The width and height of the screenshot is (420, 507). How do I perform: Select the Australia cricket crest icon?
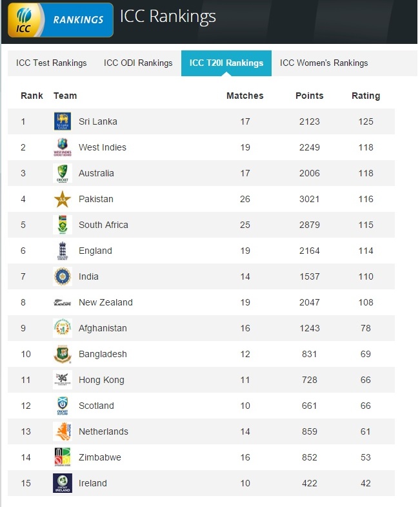[x=63, y=173]
